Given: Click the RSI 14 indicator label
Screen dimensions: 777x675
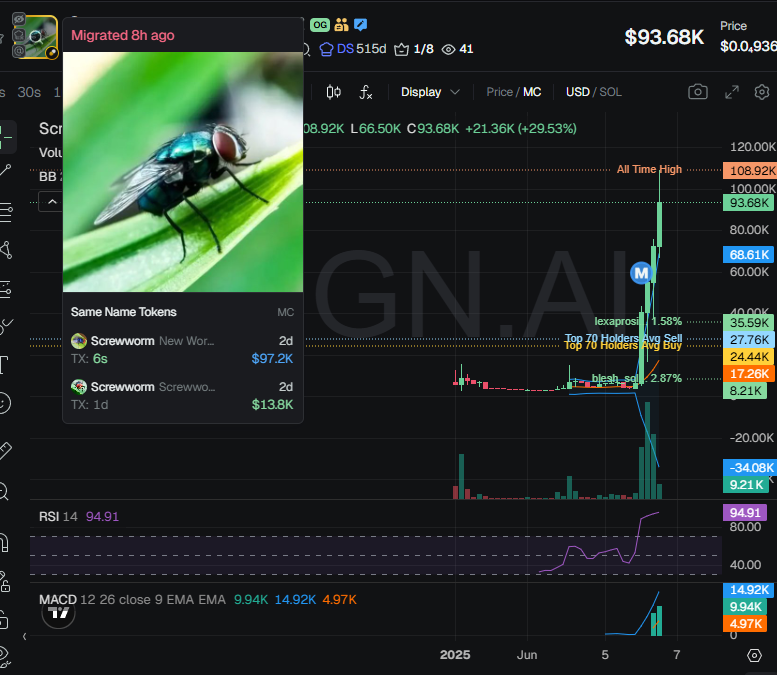Looking at the screenshot, I should tap(58, 517).
